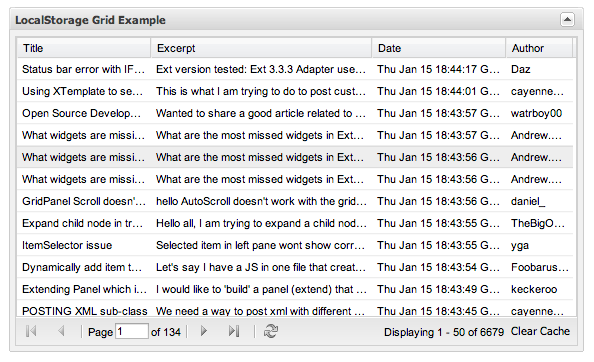Jump to last page of grid
Image resolution: width=594 pixels, height=362 pixels.
234,331
